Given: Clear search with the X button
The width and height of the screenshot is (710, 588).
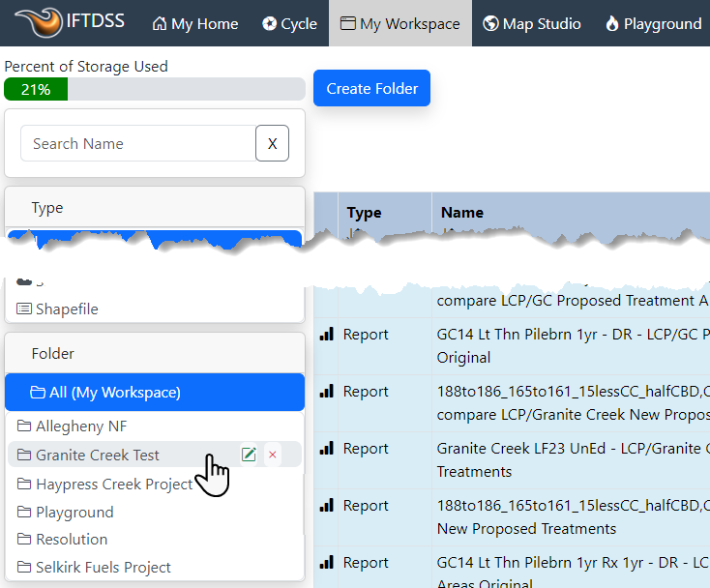Looking at the screenshot, I should (272, 143).
